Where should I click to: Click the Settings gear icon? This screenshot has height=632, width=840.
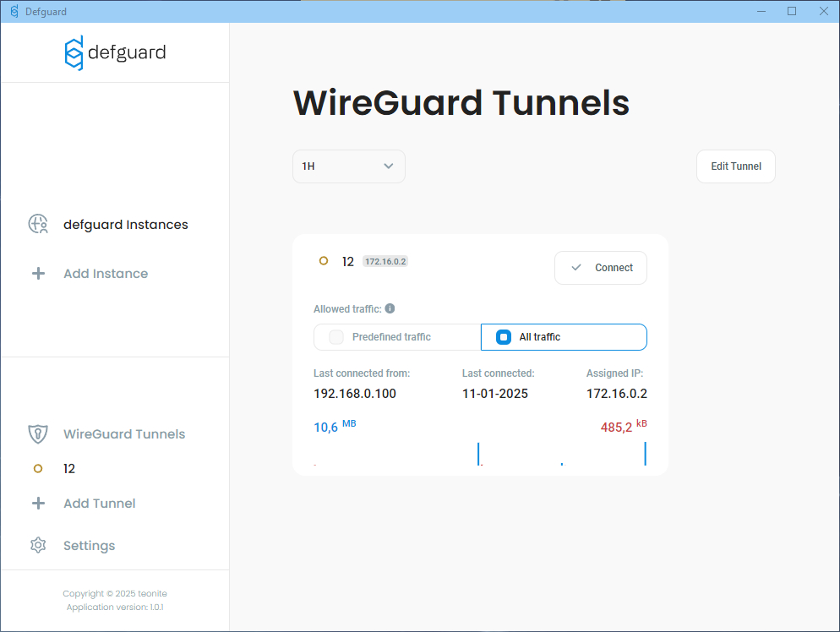(38, 545)
